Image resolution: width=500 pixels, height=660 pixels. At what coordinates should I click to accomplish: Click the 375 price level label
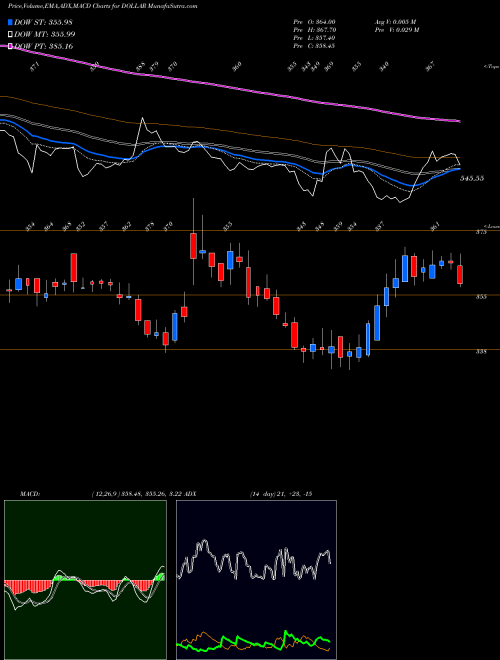481,232
